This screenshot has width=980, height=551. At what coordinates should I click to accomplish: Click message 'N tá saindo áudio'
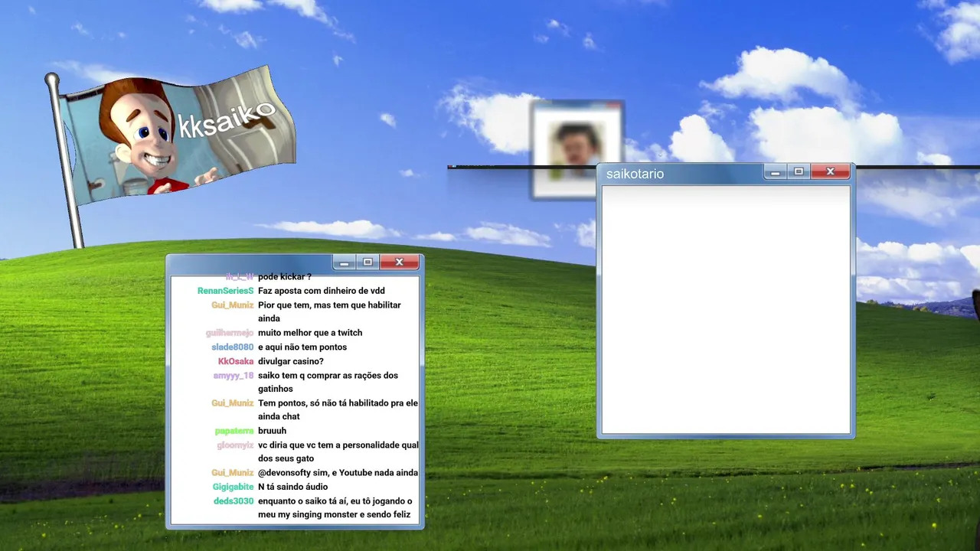point(292,487)
